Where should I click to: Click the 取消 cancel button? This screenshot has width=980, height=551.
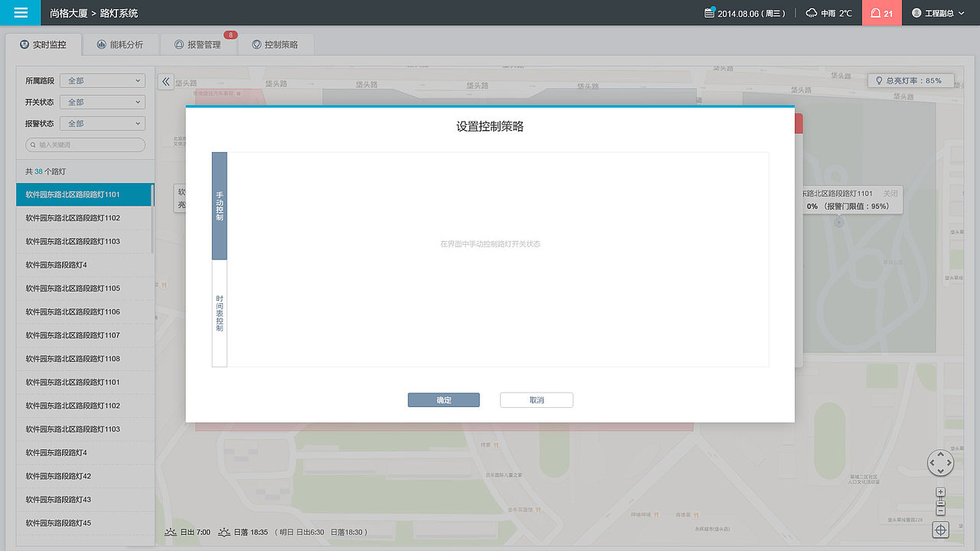click(x=536, y=399)
